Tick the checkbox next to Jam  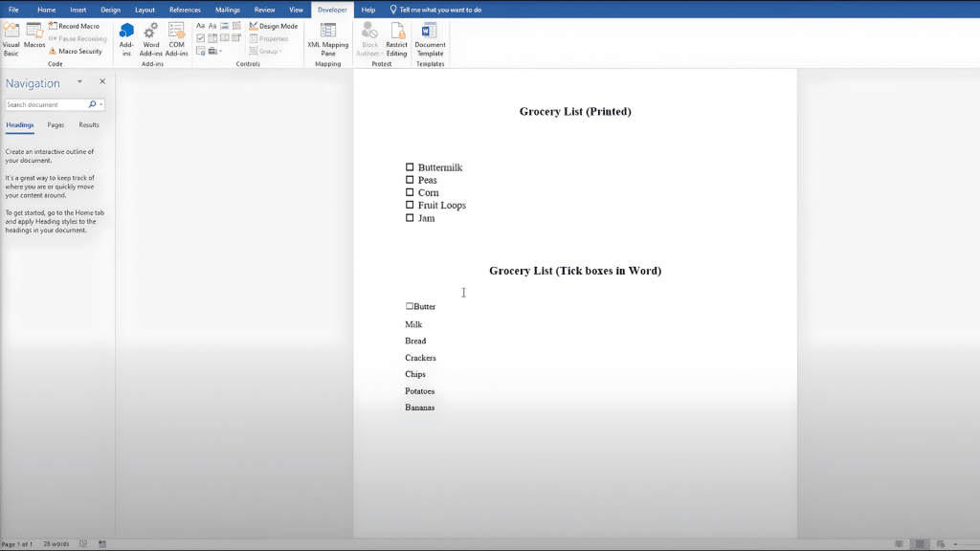[x=410, y=217]
